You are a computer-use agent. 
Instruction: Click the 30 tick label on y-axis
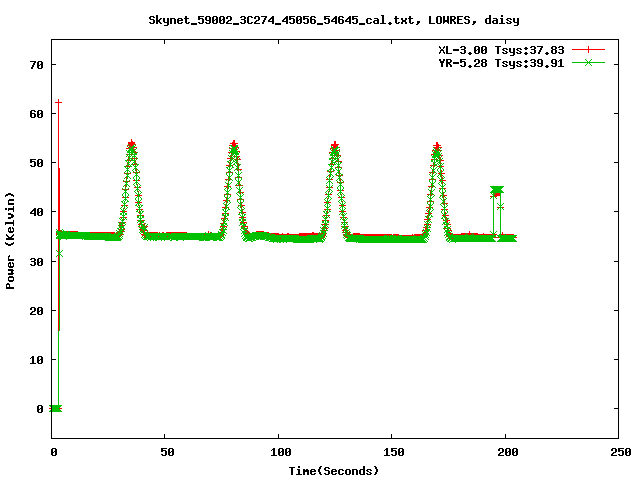point(36,262)
